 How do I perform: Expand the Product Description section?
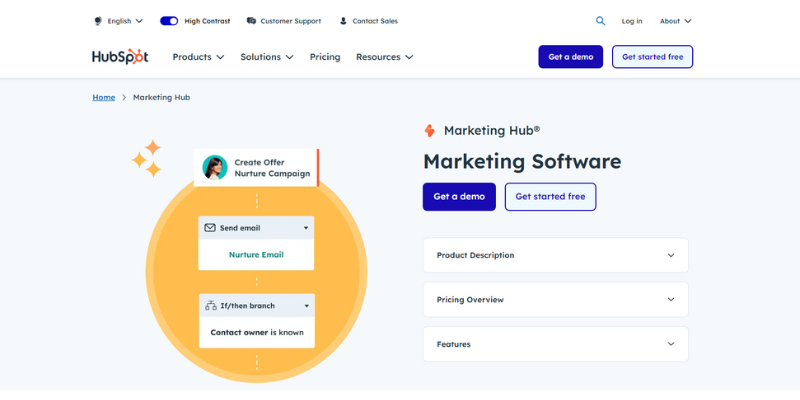click(x=556, y=255)
